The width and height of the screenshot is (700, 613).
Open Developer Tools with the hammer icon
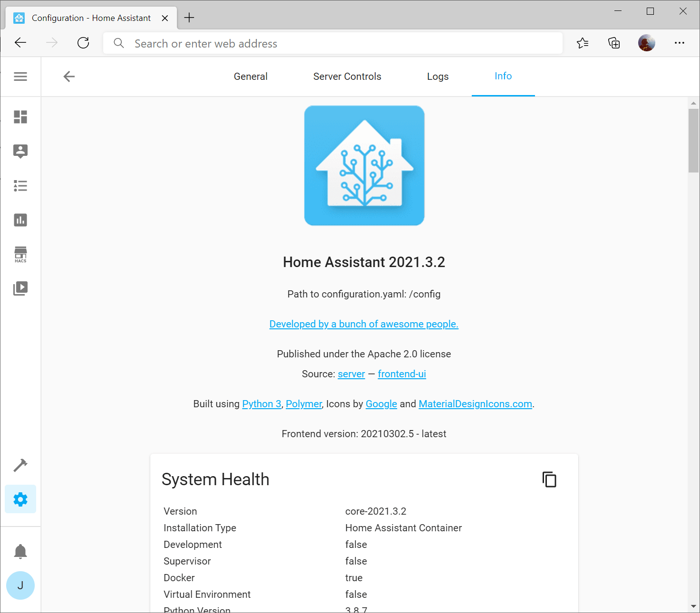(20, 465)
